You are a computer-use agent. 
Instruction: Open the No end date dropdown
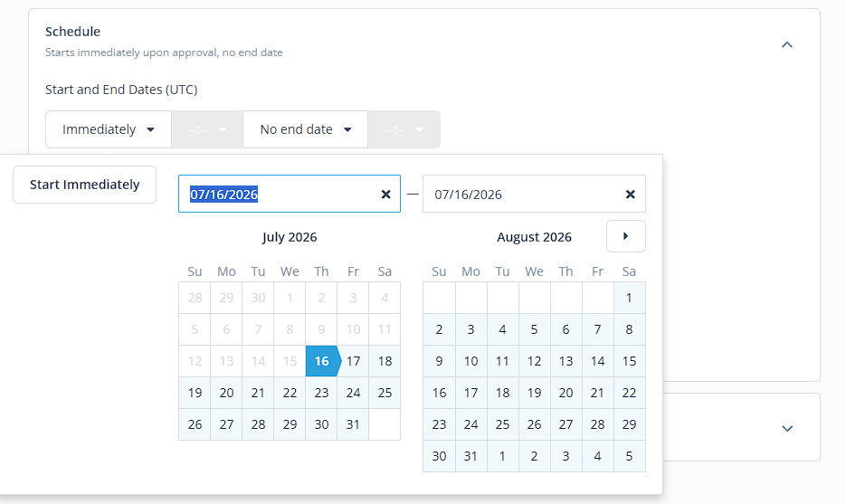(306, 129)
